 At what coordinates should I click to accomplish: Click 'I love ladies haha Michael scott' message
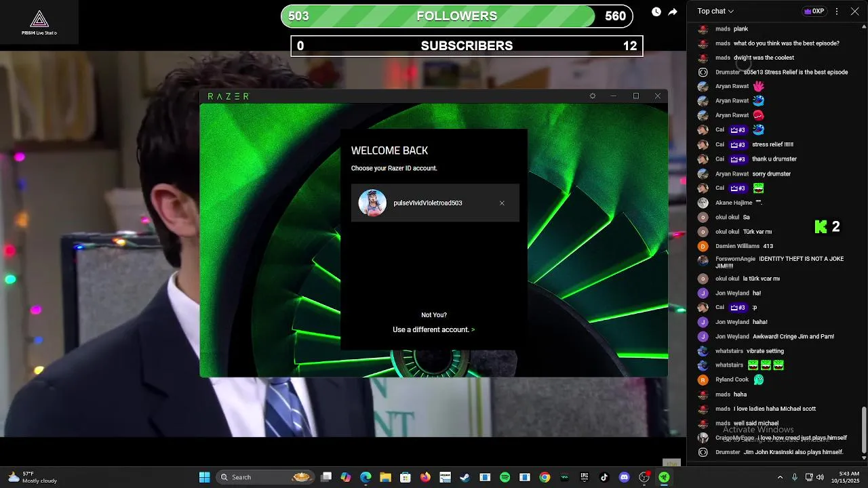click(774, 409)
